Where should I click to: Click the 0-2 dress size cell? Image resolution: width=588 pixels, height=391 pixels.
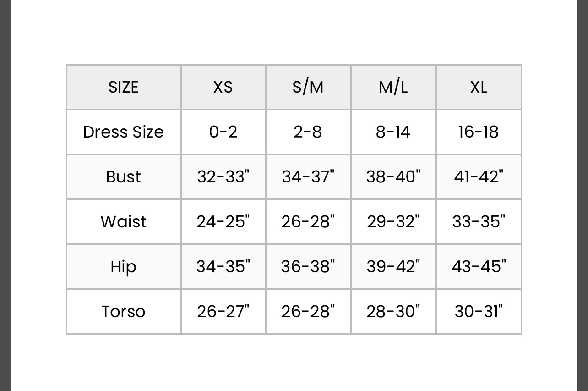click(x=223, y=132)
